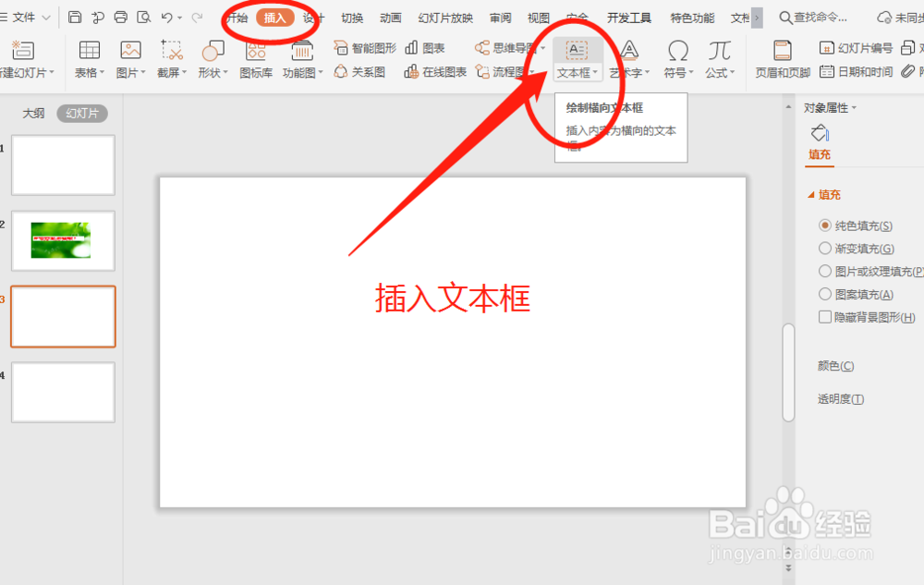Click the 功能图 icon
The height and width of the screenshot is (585, 924).
(x=302, y=51)
